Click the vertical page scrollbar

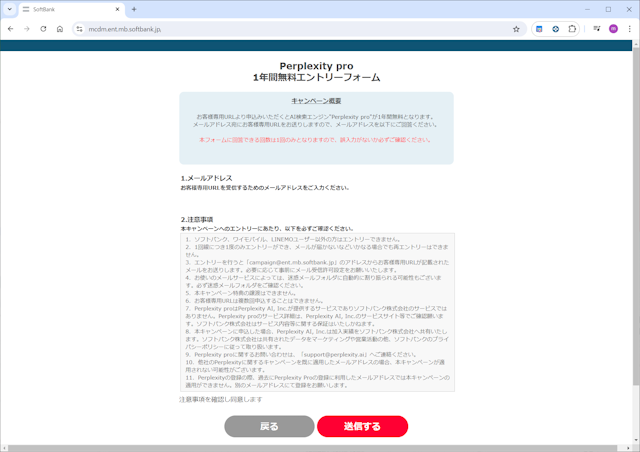click(x=636, y=216)
